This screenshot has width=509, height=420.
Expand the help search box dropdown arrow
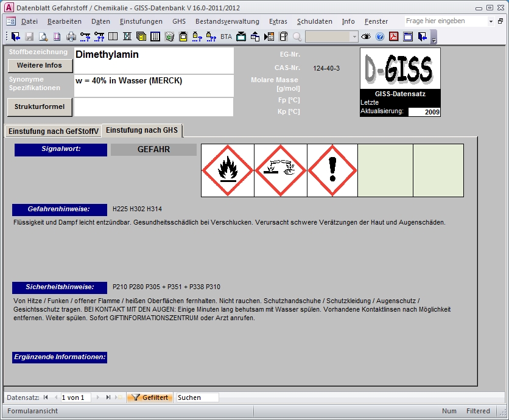[x=491, y=21]
